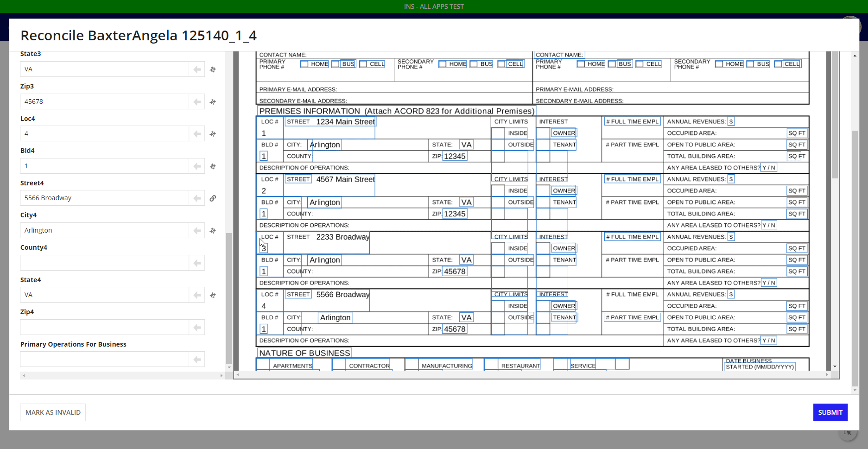Focus the Primary Operations For Business input

(x=104, y=359)
